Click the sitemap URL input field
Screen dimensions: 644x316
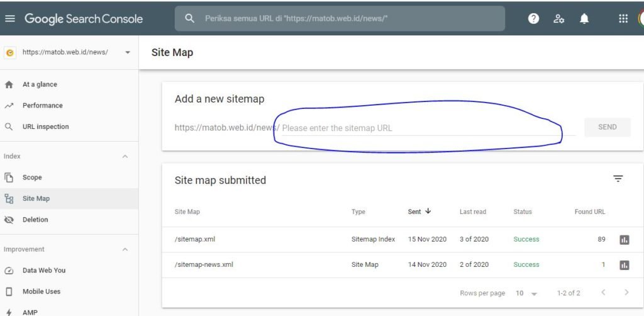(x=429, y=128)
